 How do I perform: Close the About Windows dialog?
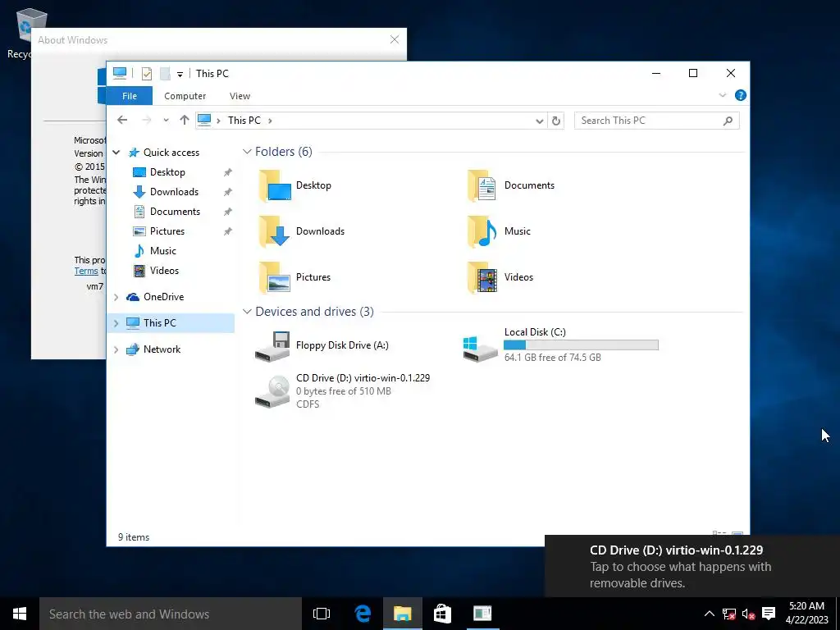[x=395, y=39]
